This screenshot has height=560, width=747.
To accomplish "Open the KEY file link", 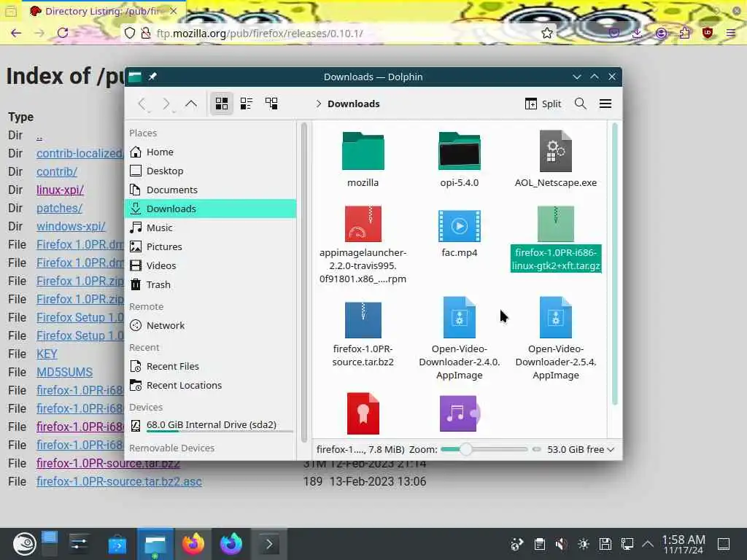I will [47, 354].
